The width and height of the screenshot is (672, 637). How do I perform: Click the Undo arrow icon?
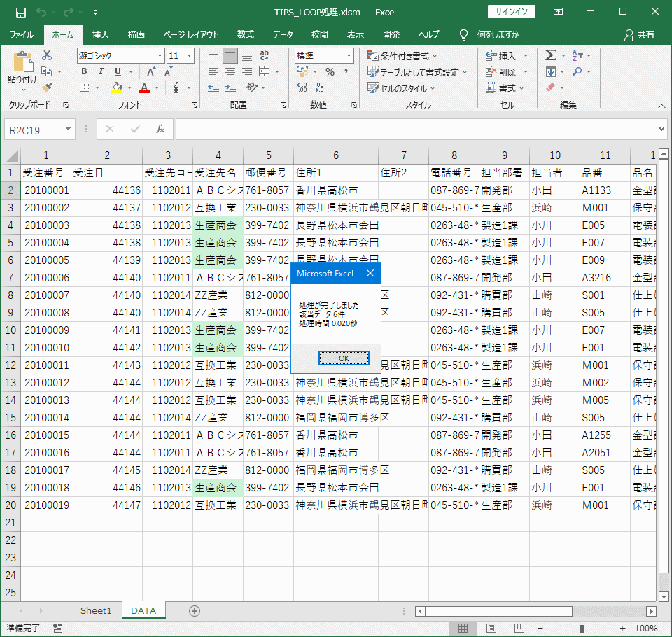41,13
